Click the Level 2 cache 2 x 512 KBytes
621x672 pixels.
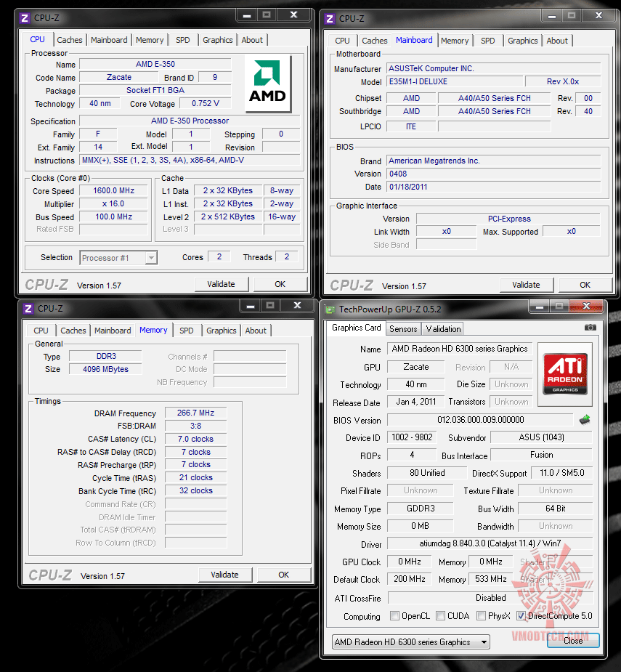click(228, 217)
